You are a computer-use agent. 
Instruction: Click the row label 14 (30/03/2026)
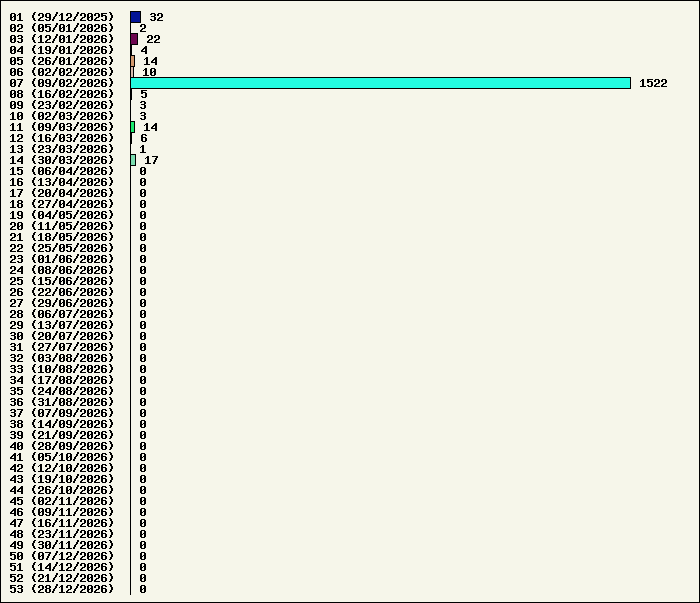62,160
